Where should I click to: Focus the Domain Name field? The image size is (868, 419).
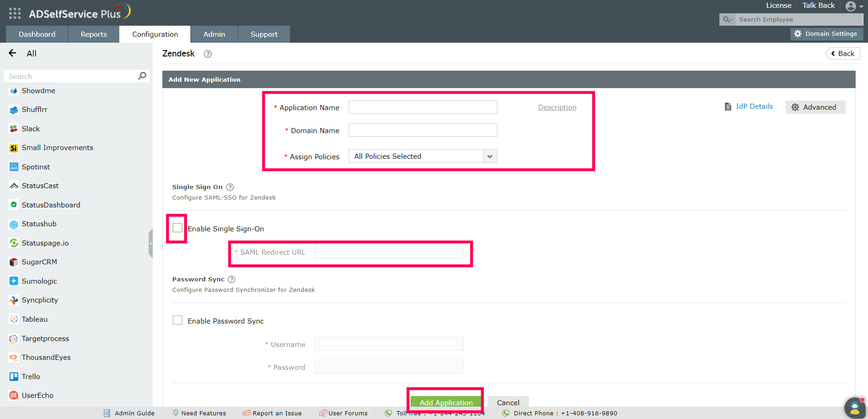(423, 130)
